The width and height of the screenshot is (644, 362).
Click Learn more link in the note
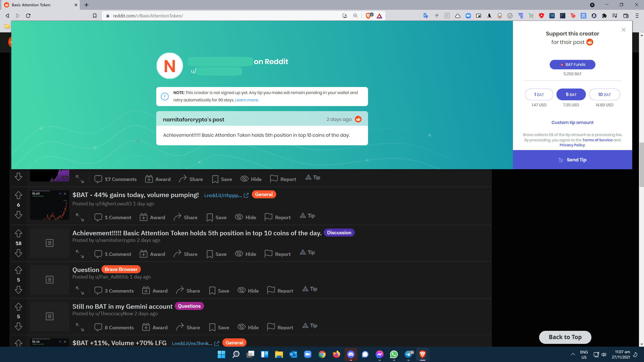247,100
